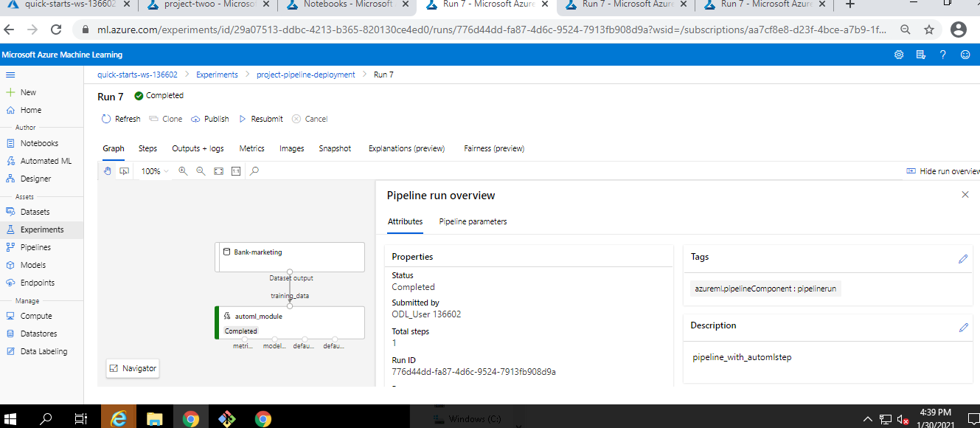This screenshot has height=428, width=980.
Task: Select the automl_module node
Action: point(290,322)
